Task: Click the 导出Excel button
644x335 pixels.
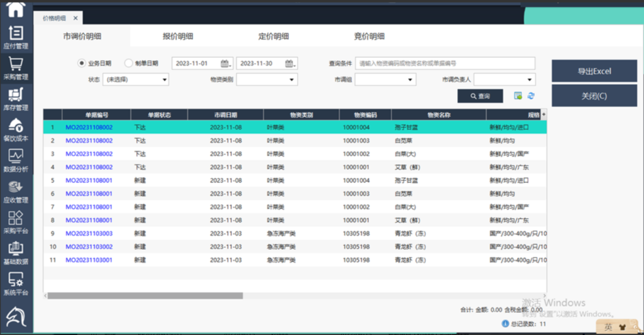Action: tap(594, 71)
